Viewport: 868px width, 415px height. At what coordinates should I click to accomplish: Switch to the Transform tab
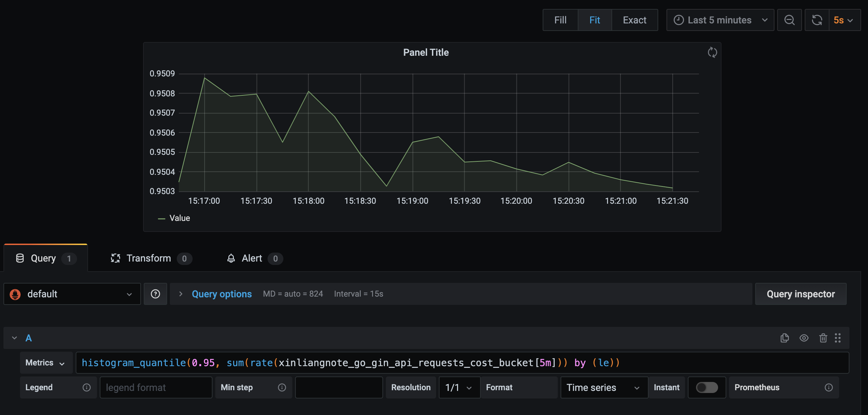pyautogui.click(x=149, y=258)
